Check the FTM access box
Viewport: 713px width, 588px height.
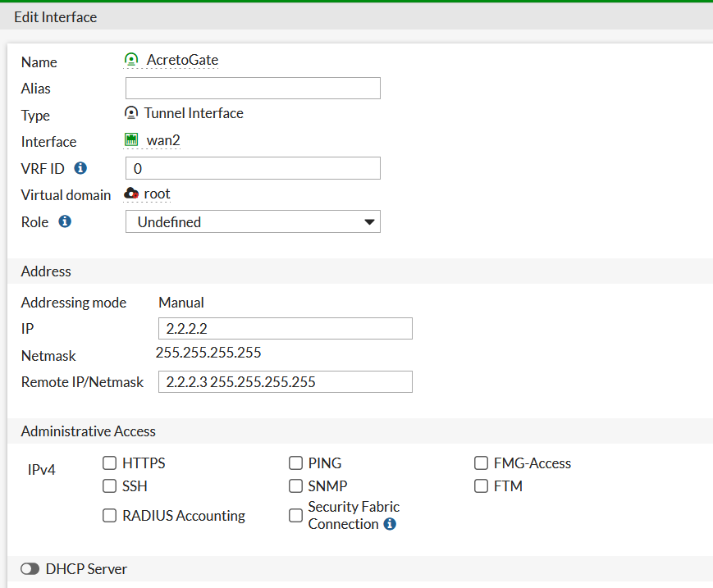click(481, 485)
